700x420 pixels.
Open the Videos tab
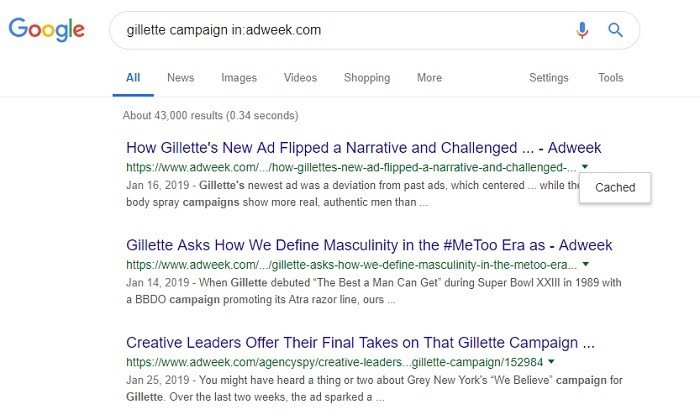pos(300,78)
